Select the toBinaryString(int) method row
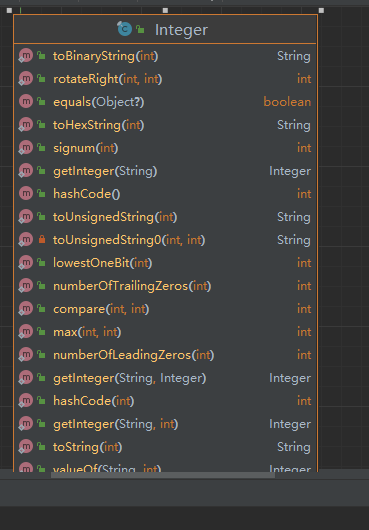 [165, 56]
